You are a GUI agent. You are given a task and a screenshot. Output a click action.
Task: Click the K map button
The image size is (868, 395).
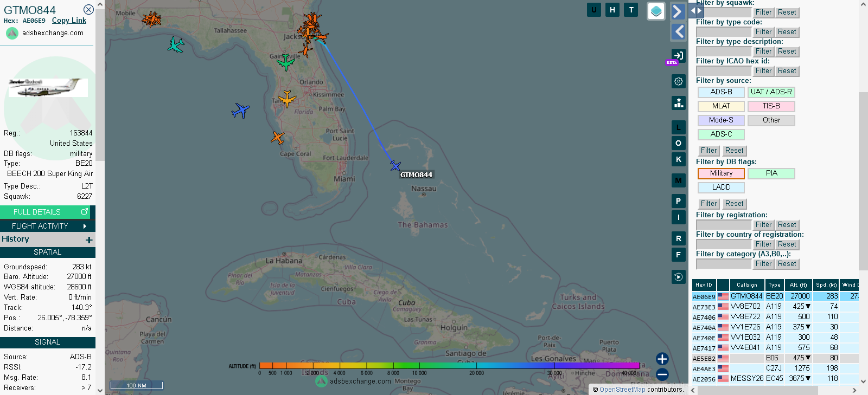679,159
